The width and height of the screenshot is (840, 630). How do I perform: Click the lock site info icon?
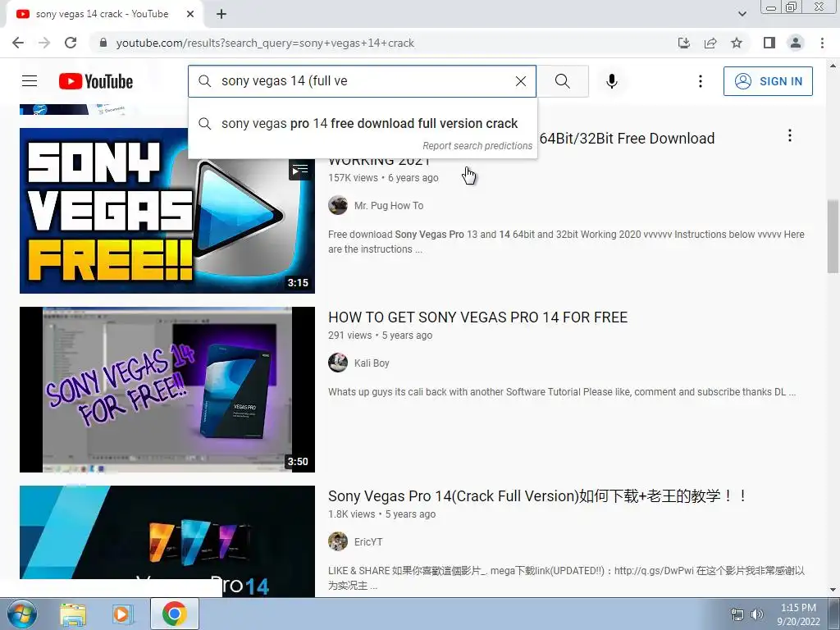click(x=103, y=43)
